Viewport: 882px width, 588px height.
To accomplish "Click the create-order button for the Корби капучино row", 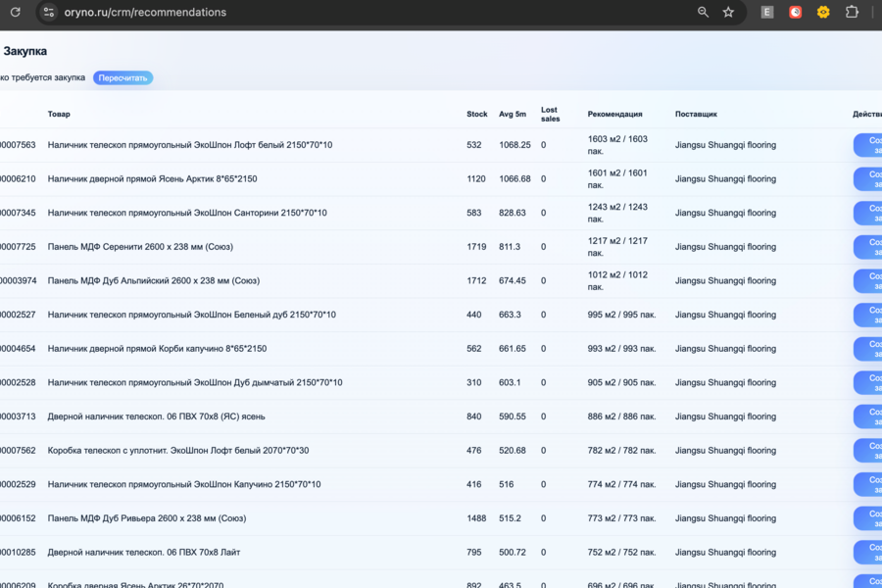I will (x=868, y=349).
